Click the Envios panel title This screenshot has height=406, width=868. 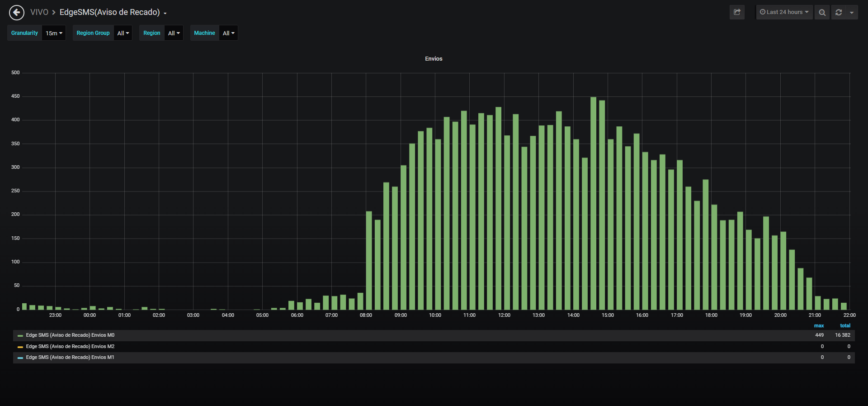(x=434, y=59)
